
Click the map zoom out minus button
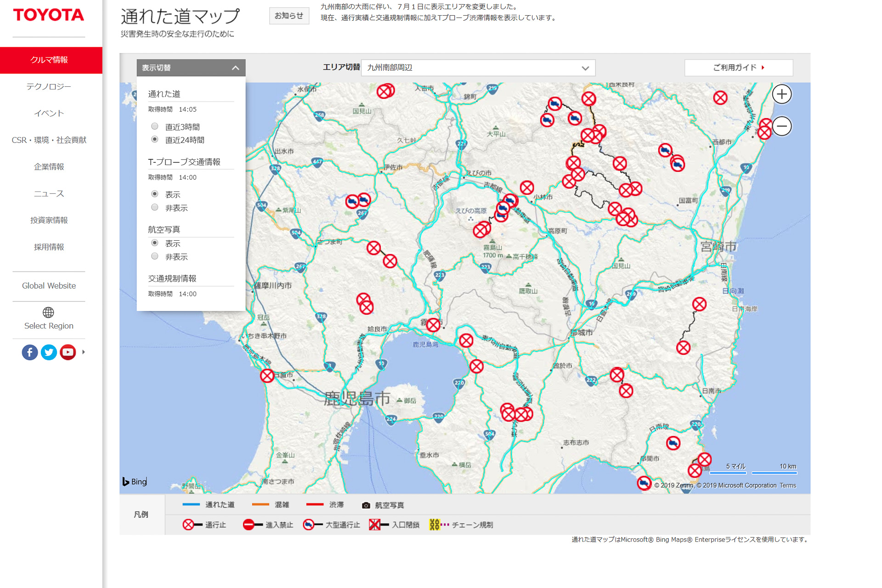[781, 126]
